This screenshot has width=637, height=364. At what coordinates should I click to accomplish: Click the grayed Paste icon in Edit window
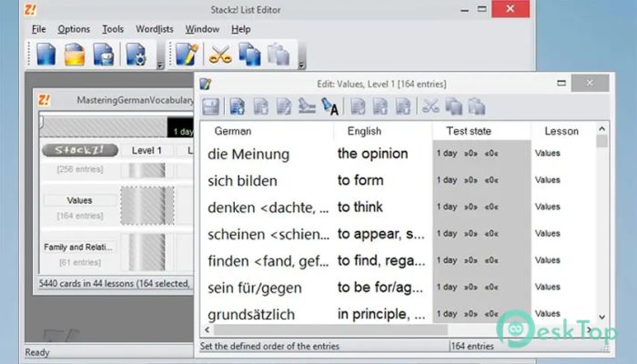pyautogui.click(x=477, y=106)
